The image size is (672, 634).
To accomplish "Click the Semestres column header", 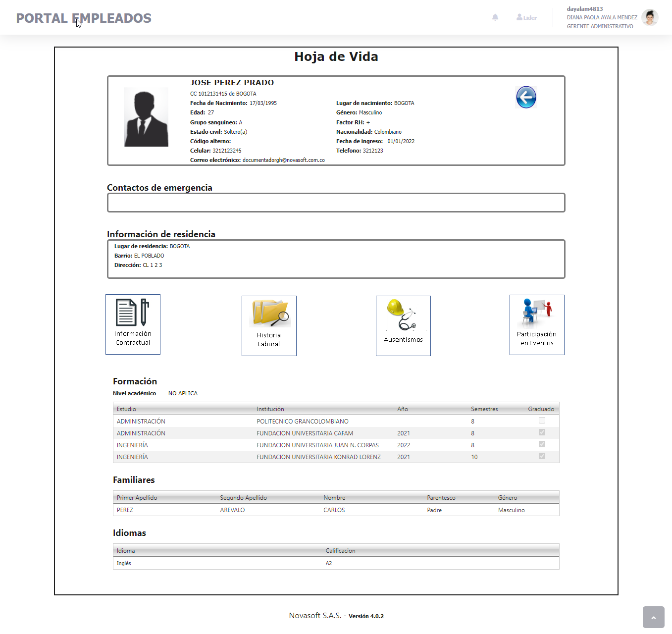I will pyautogui.click(x=484, y=409).
